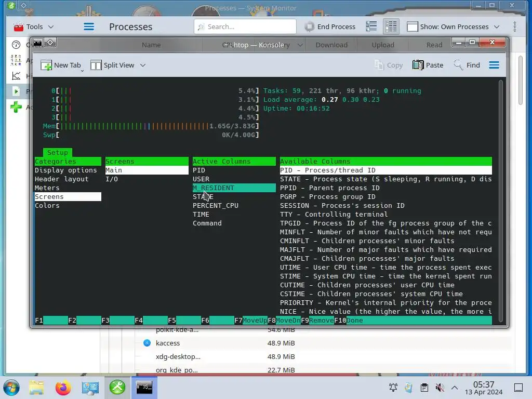
Task: Select Processes page icon in sidebar
Action: tap(16, 91)
